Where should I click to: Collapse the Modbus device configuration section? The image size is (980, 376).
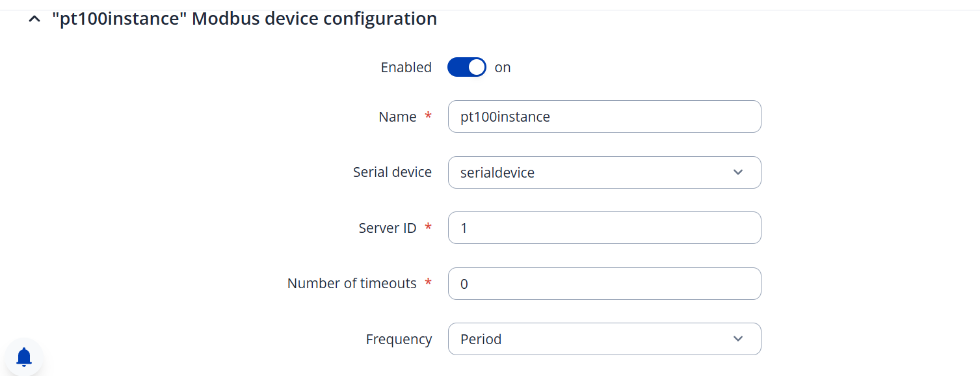[x=34, y=20]
